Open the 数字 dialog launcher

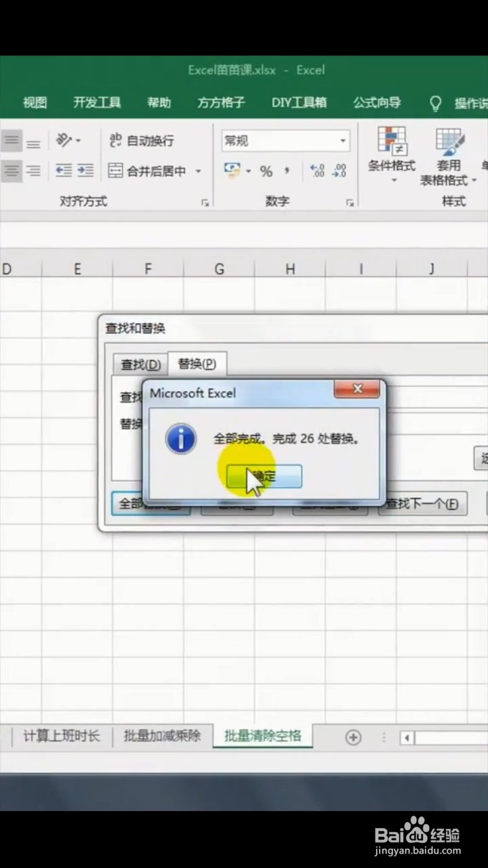tap(350, 203)
